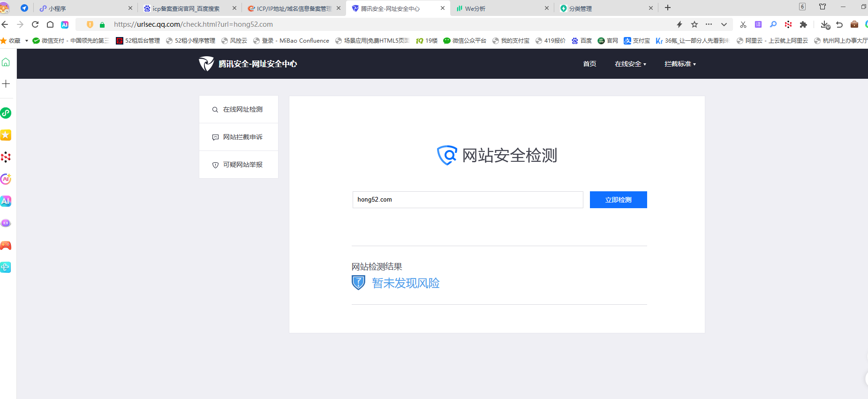Image resolution: width=868 pixels, height=399 pixels.
Task: Switch to ICP/IP地址/域名信息备案管理 tab
Action: click(294, 8)
